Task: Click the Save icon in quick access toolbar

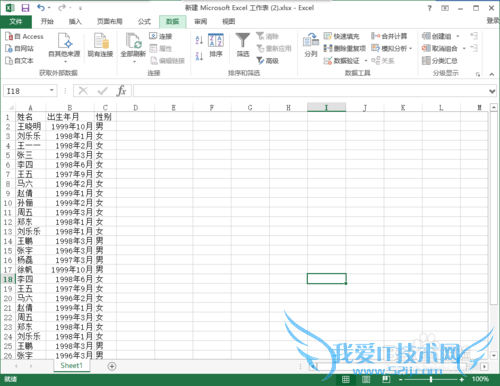Action: (25, 8)
